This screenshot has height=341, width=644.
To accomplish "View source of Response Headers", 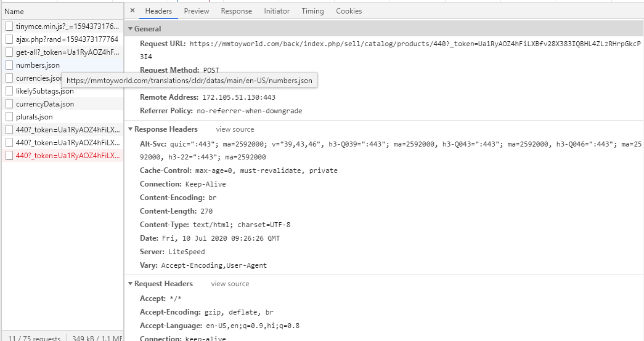I will 235,129.
